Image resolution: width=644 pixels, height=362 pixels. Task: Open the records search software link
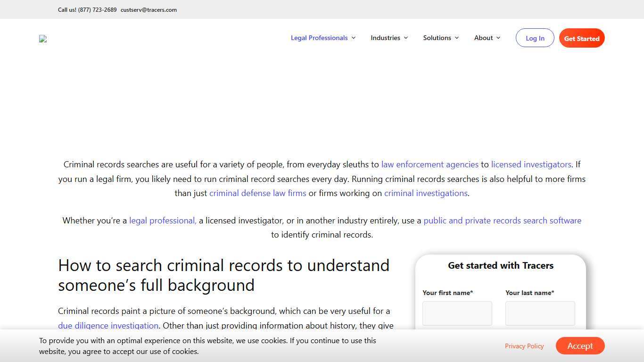[503, 220]
